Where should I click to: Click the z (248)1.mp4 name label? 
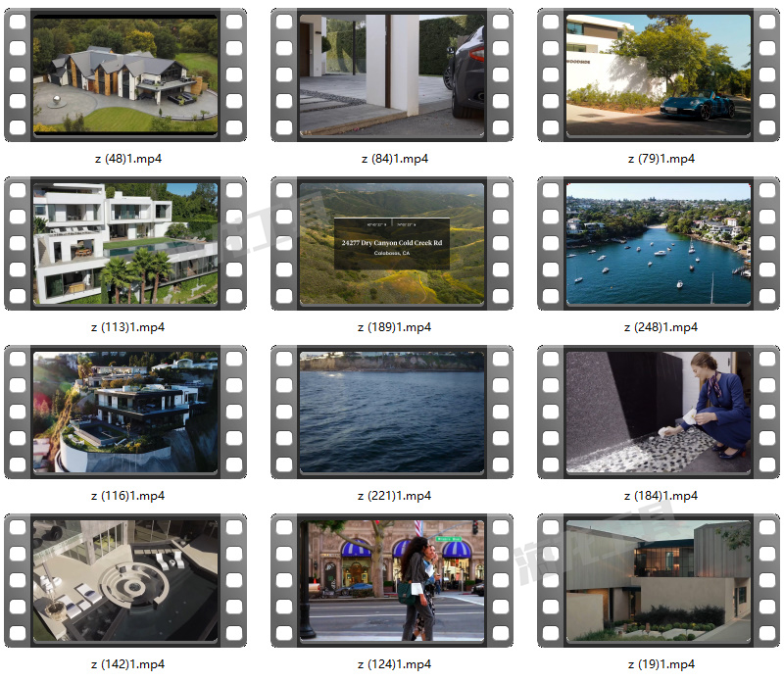click(x=661, y=327)
